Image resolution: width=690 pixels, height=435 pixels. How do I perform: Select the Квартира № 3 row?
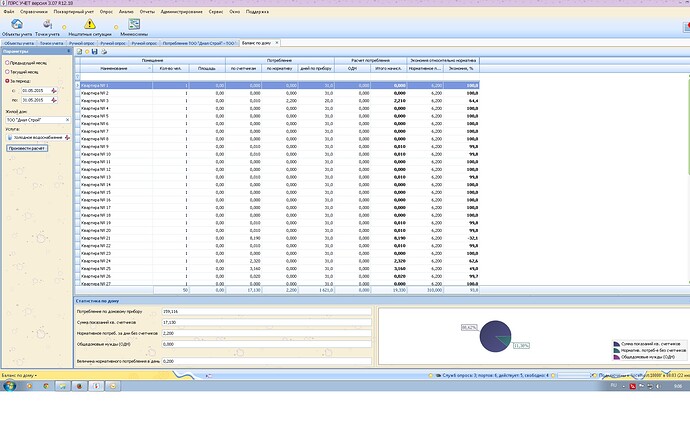(277, 101)
